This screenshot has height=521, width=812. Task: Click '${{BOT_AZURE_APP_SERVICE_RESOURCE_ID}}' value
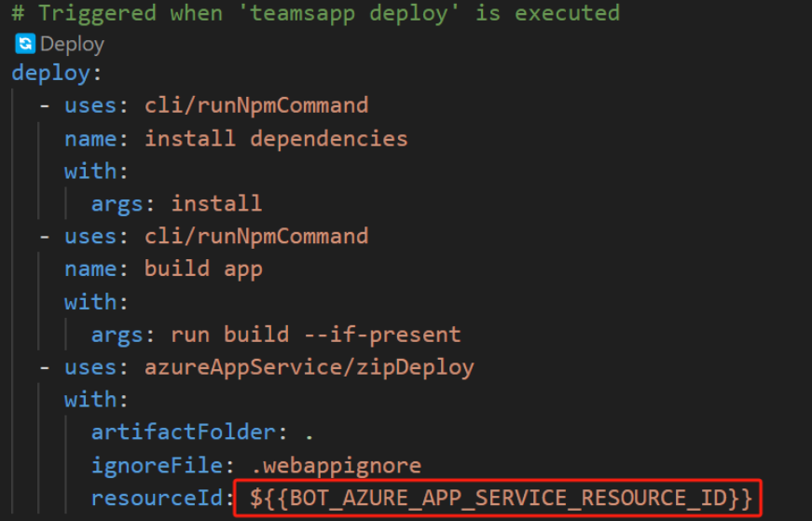(501, 498)
